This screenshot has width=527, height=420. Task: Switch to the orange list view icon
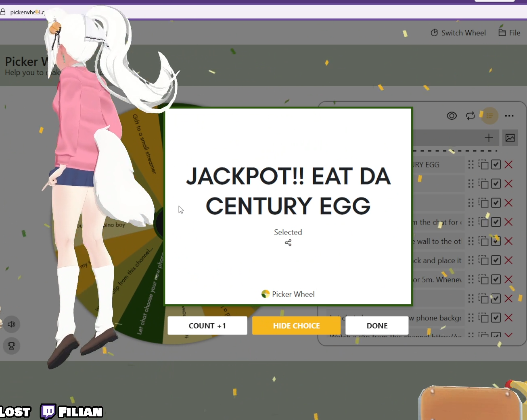[489, 116]
